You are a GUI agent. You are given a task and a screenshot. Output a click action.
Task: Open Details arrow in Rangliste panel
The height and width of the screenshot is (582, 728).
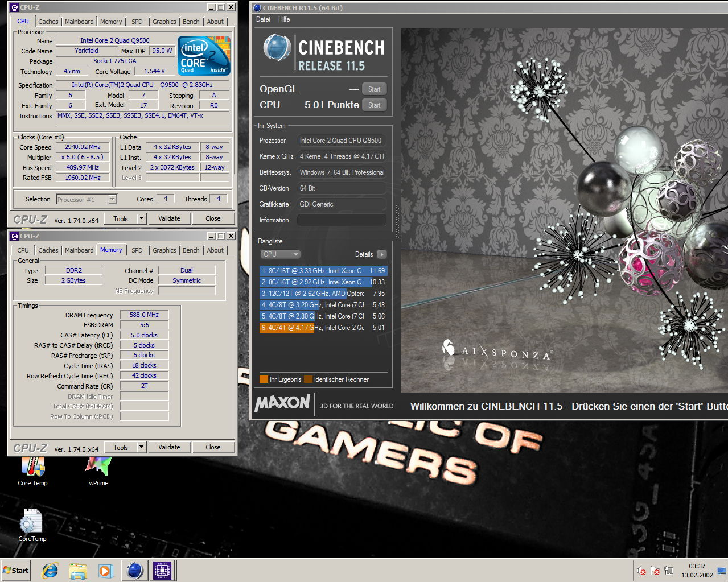click(381, 254)
